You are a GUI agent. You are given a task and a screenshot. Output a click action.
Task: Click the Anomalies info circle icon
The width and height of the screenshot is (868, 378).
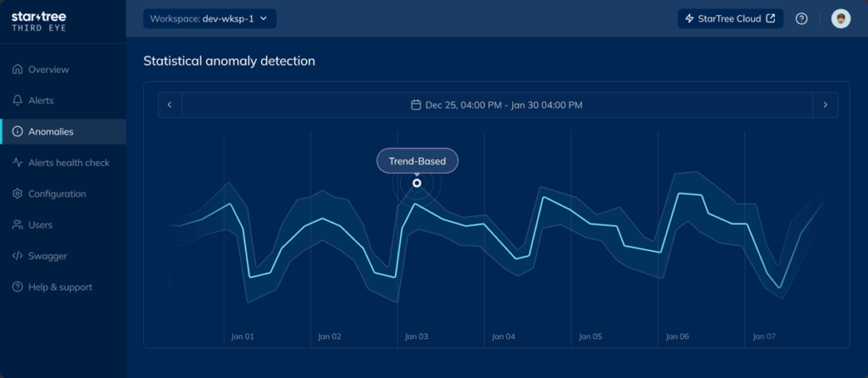point(18,131)
